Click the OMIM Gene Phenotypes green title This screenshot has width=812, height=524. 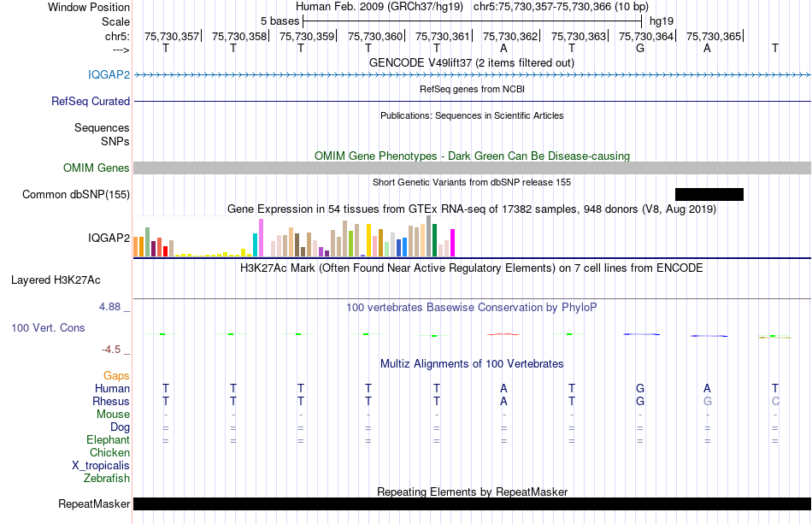click(472, 156)
